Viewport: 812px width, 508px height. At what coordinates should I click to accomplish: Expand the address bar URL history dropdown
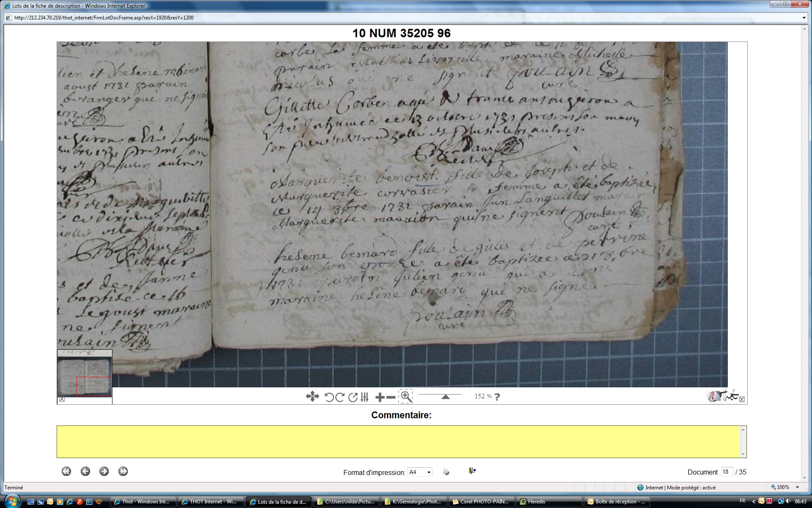(x=804, y=18)
